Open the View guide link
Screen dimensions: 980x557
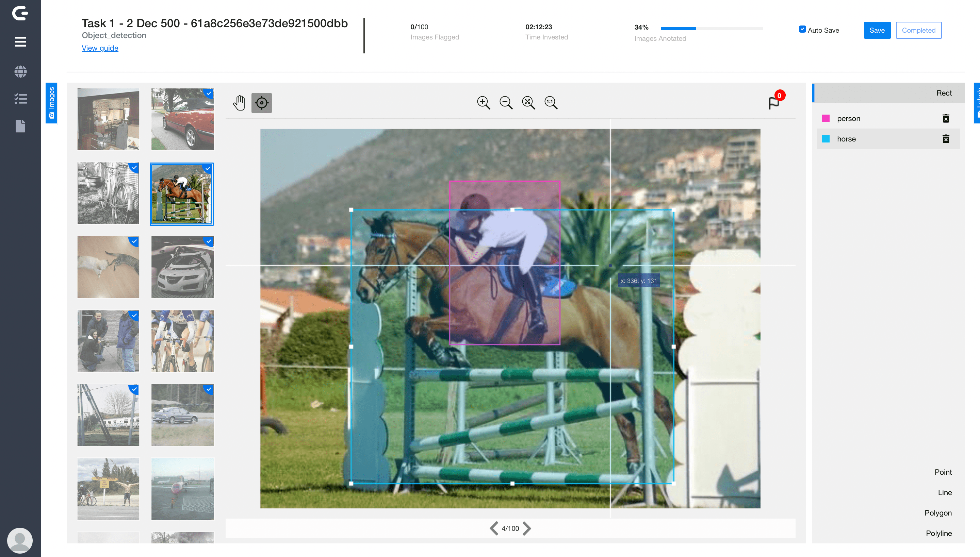pos(100,48)
